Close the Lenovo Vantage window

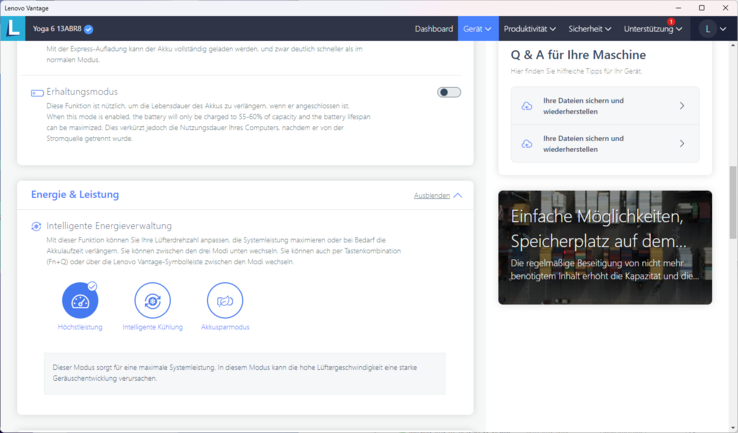(x=725, y=8)
